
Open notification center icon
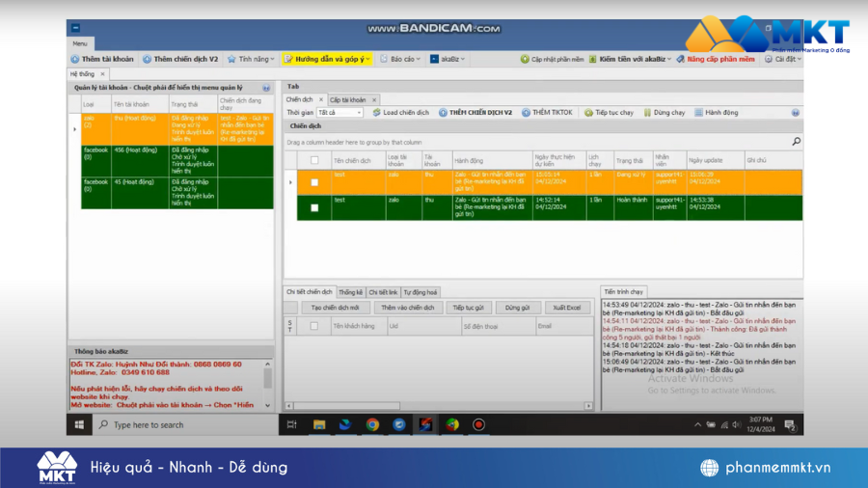(x=790, y=425)
